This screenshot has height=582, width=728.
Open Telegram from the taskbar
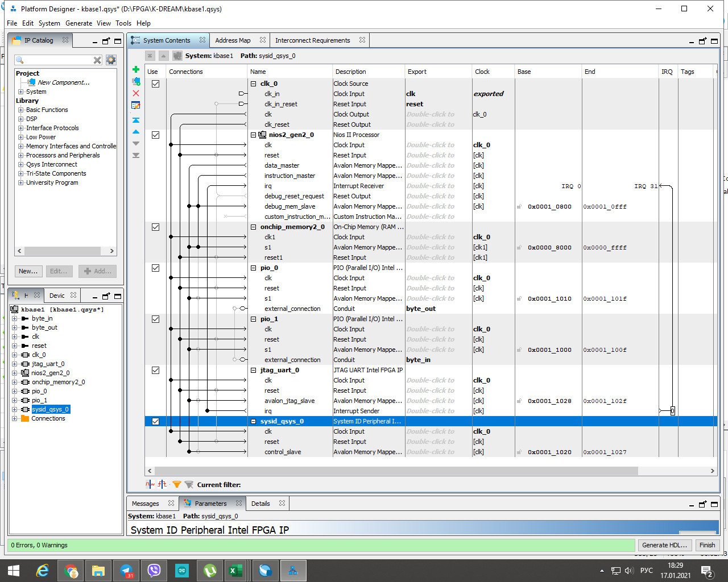(x=126, y=571)
